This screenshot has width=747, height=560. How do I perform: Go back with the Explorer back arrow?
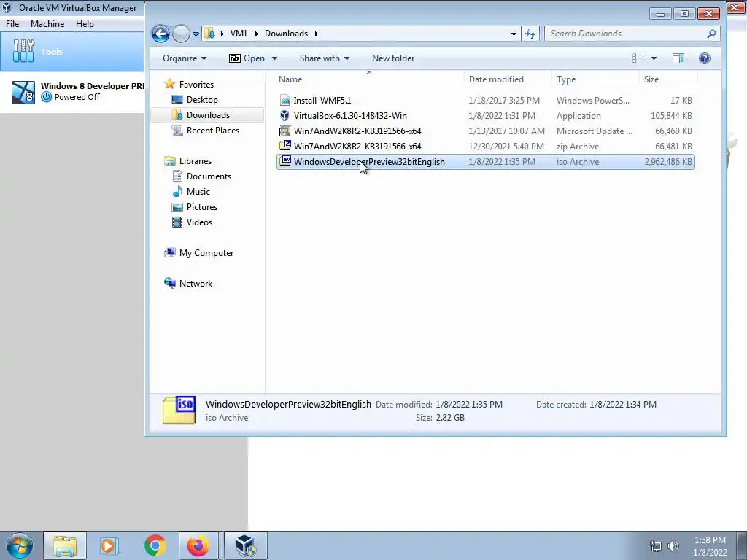(161, 34)
